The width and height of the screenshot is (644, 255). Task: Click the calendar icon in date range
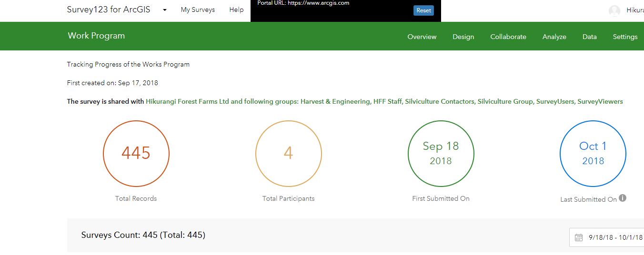point(579,237)
